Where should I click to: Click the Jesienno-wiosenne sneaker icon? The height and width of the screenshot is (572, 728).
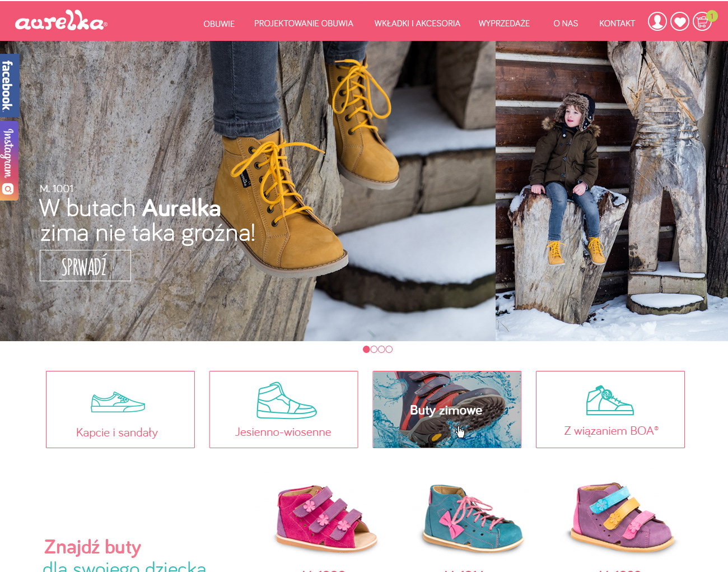(287, 401)
